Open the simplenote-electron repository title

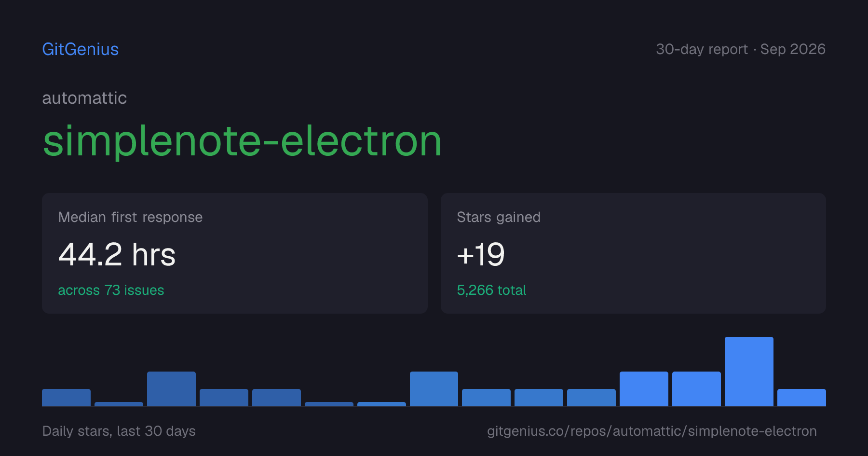[242, 141]
